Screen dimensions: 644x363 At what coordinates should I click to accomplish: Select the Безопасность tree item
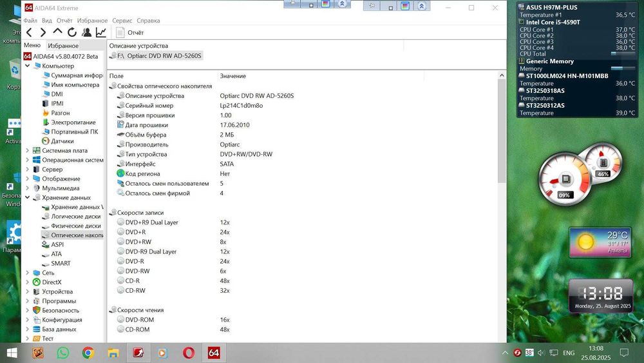point(56,311)
